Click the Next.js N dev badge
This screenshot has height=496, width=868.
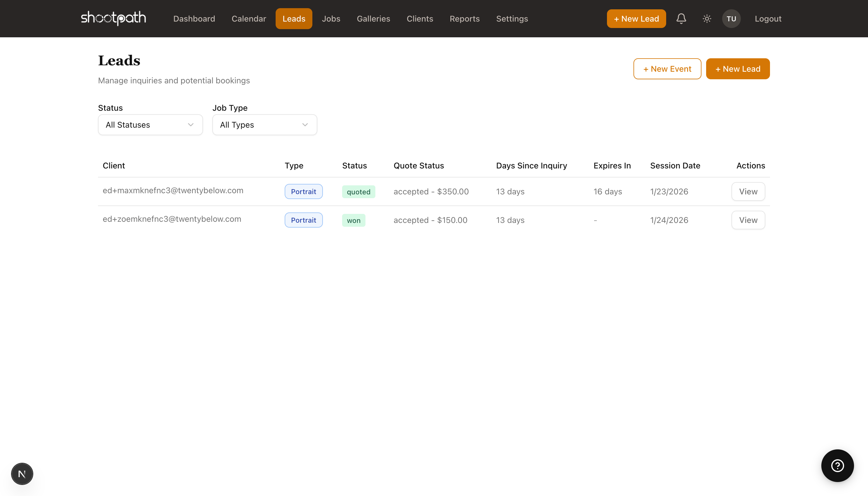tap(22, 474)
